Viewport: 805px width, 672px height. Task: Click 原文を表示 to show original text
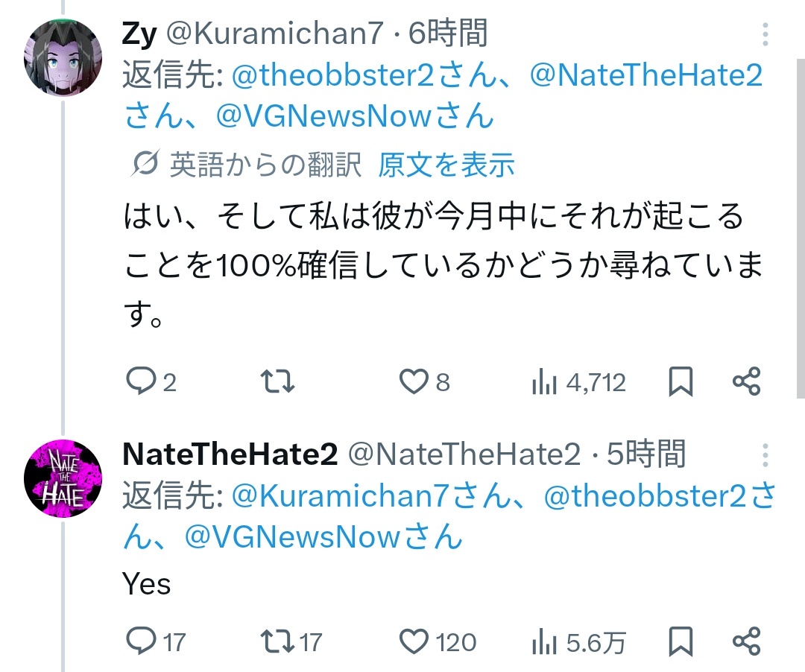point(446,165)
